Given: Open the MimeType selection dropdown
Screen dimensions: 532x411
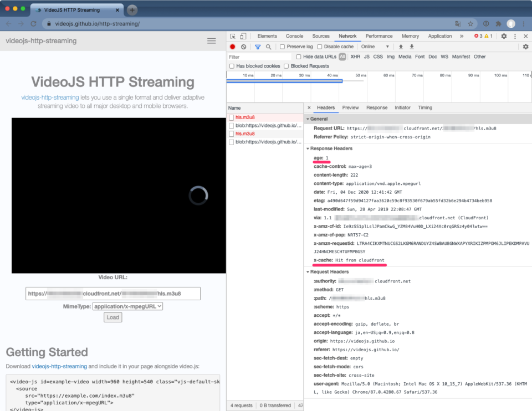Looking at the screenshot, I should pyautogui.click(x=129, y=305).
